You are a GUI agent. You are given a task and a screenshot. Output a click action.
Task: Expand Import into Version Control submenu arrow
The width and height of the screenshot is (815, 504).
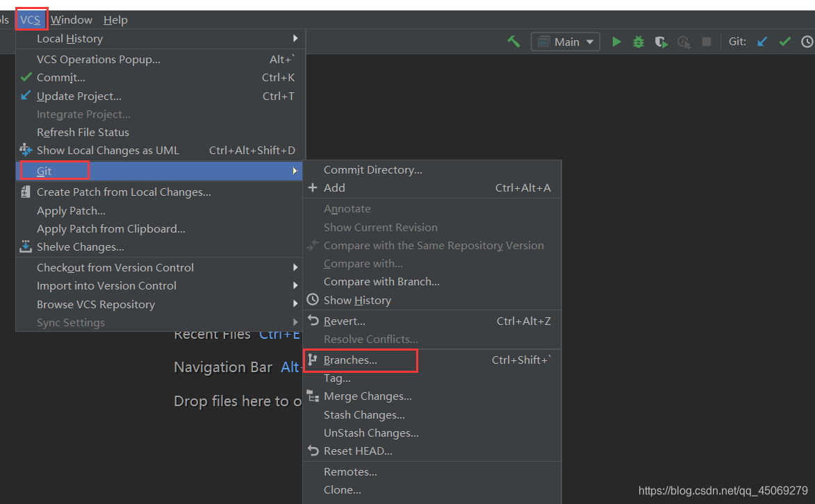[295, 285]
